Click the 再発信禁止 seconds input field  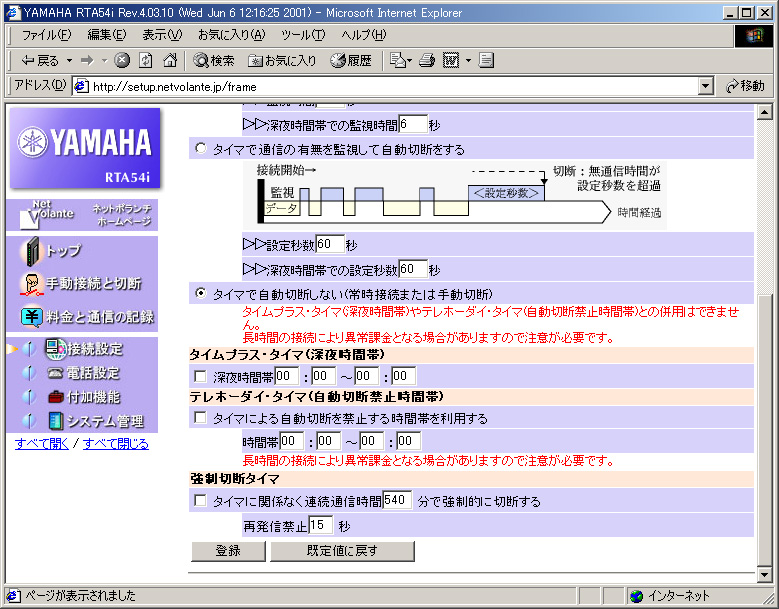pos(320,525)
